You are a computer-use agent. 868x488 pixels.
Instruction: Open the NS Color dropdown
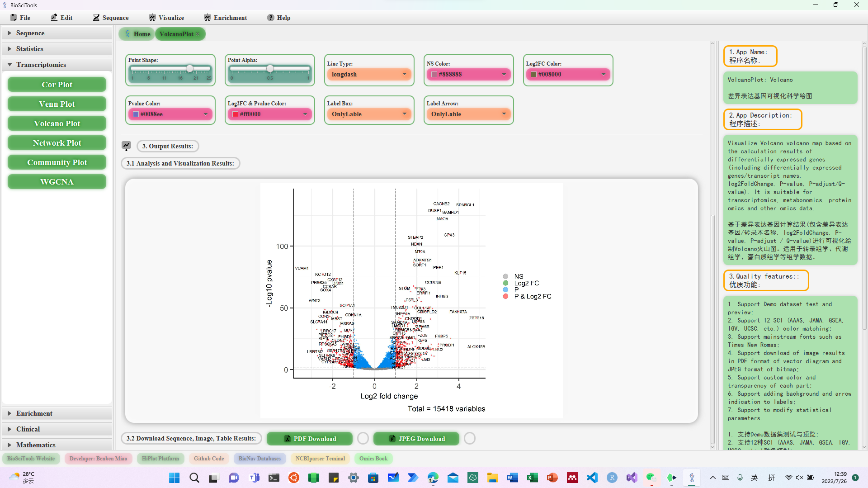coord(468,74)
